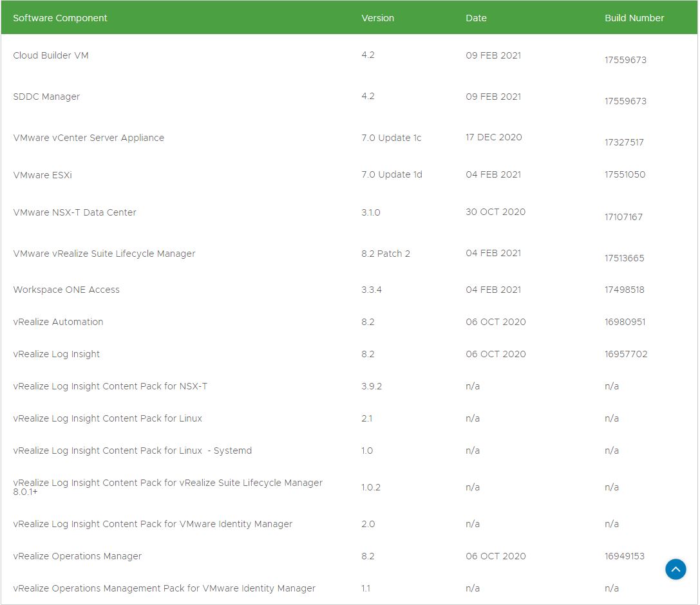Click build number 17513665
This screenshot has height=605, width=700.
coord(624,258)
